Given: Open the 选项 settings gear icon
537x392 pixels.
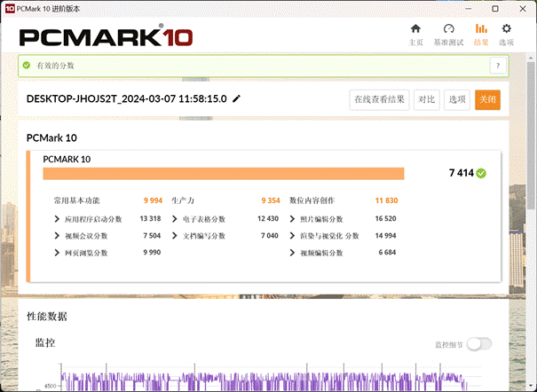Looking at the screenshot, I should click(507, 34).
